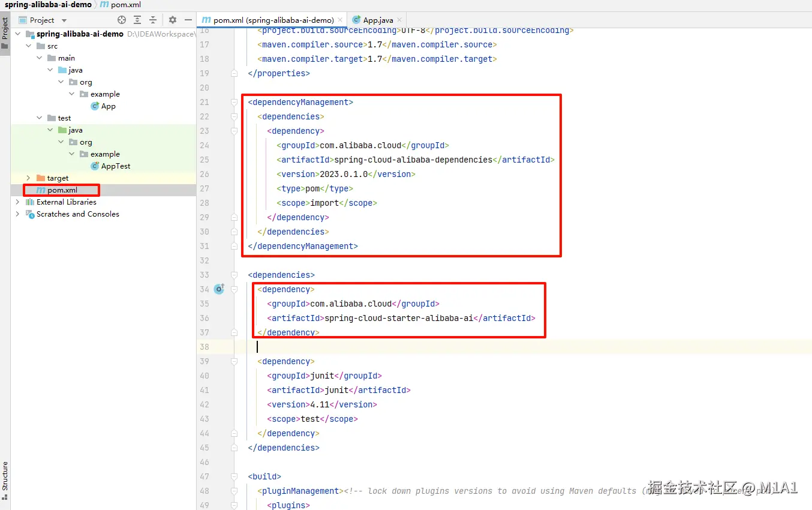Switch to the App.java tab
This screenshot has width=812, height=510.
(377, 20)
